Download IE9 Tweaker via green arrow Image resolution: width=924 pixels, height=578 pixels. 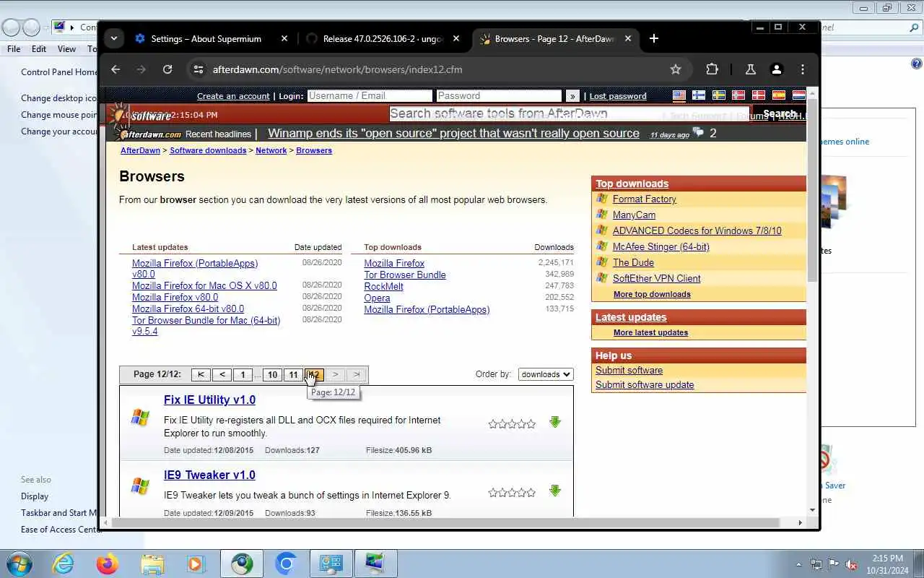pos(555,491)
